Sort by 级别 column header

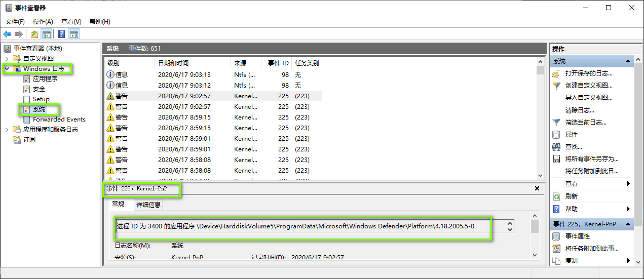click(129, 63)
